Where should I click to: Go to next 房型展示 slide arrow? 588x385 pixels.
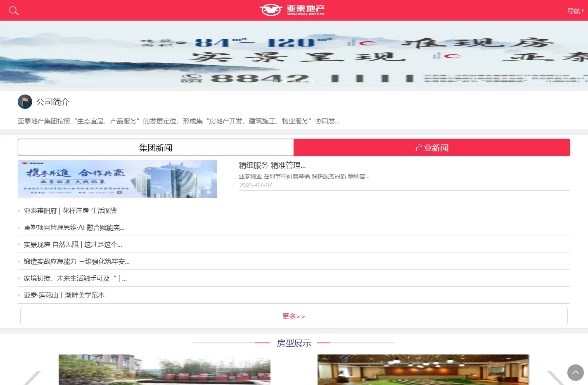[x=556, y=378]
